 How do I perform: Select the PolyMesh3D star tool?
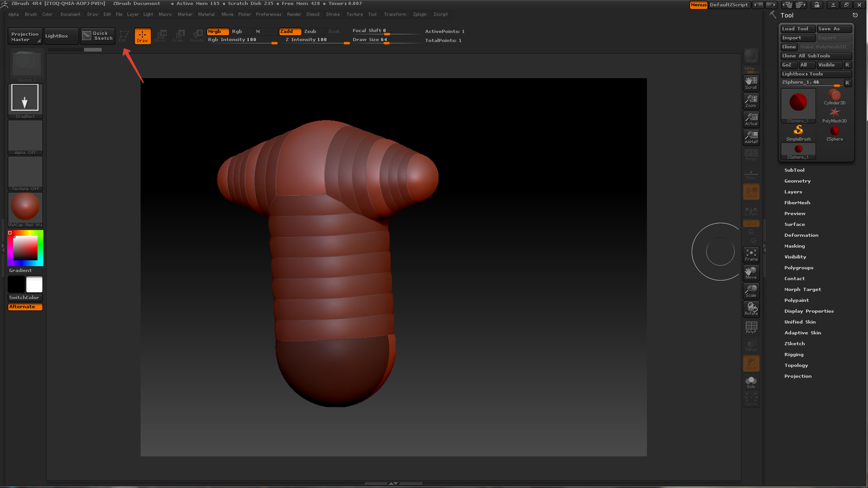click(x=834, y=115)
